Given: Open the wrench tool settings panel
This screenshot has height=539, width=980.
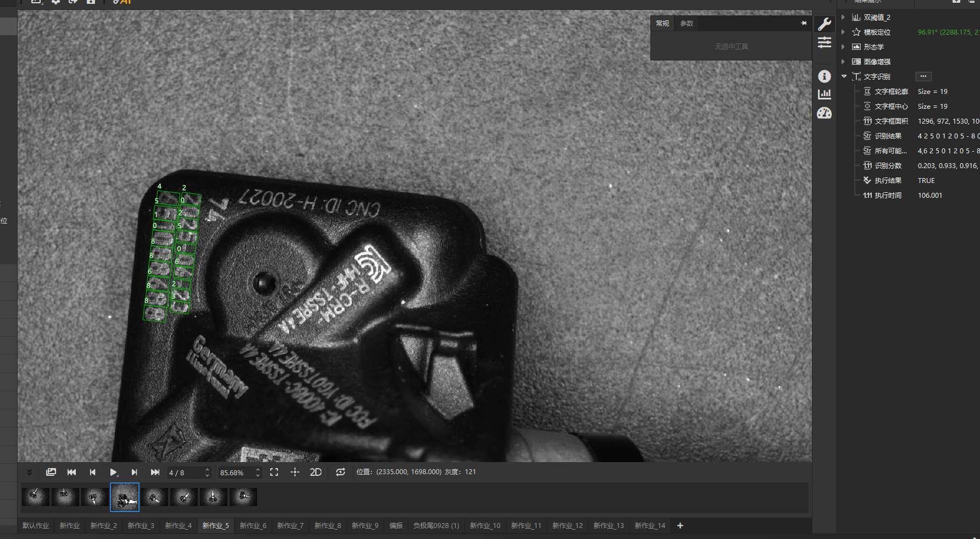Looking at the screenshot, I should tap(825, 24).
